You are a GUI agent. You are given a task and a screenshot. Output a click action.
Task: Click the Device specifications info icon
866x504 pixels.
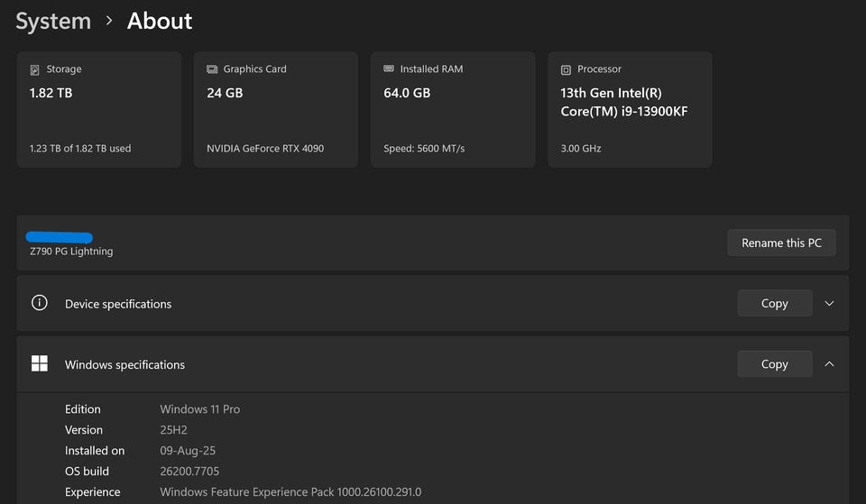tap(40, 303)
